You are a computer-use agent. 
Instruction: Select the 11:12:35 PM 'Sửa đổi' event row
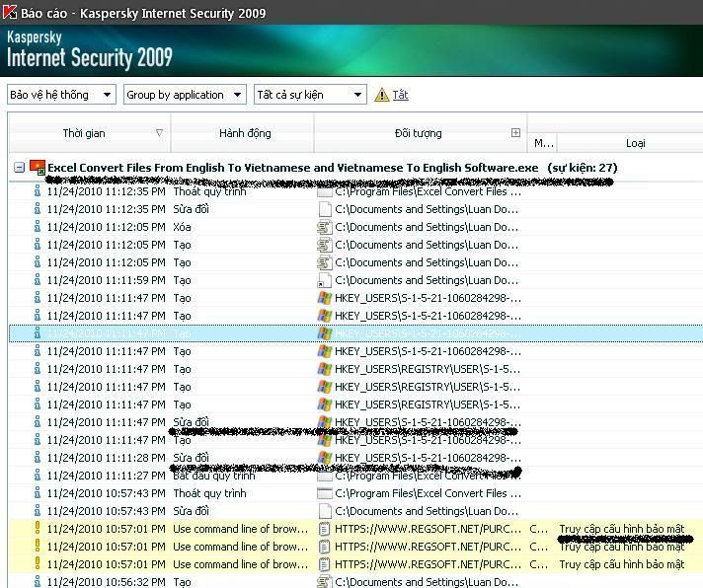[x=355, y=209]
